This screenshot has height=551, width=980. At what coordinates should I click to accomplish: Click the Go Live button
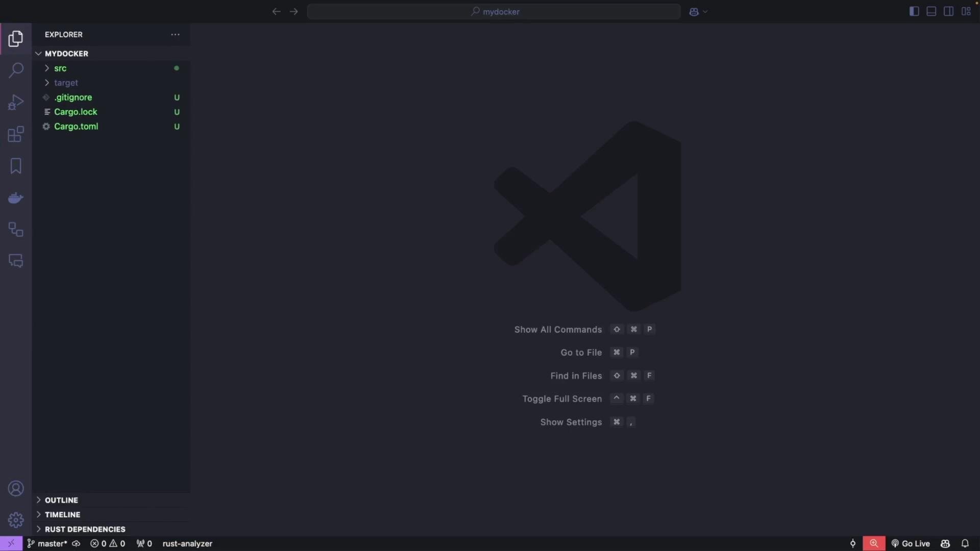click(x=911, y=543)
